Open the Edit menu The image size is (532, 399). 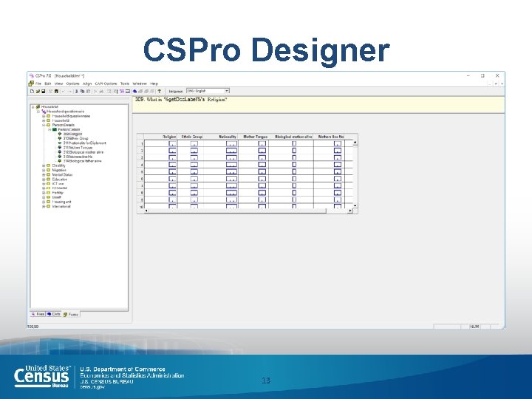point(48,83)
